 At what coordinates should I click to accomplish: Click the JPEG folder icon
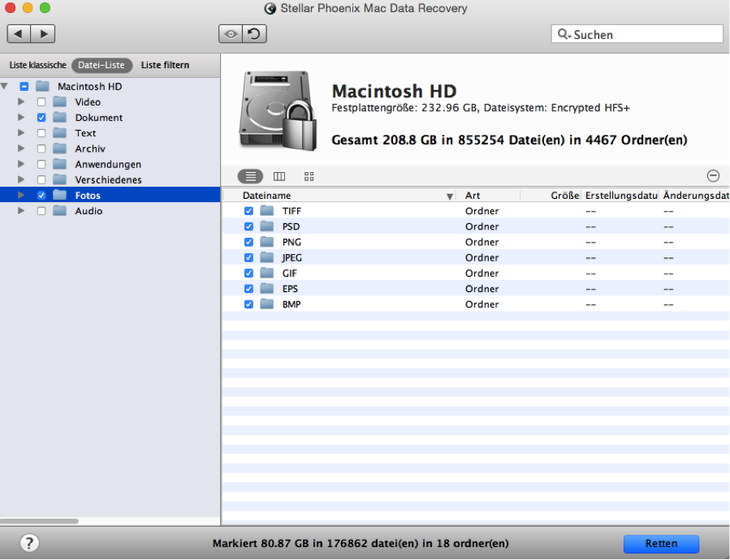click(x=267, y=257)
